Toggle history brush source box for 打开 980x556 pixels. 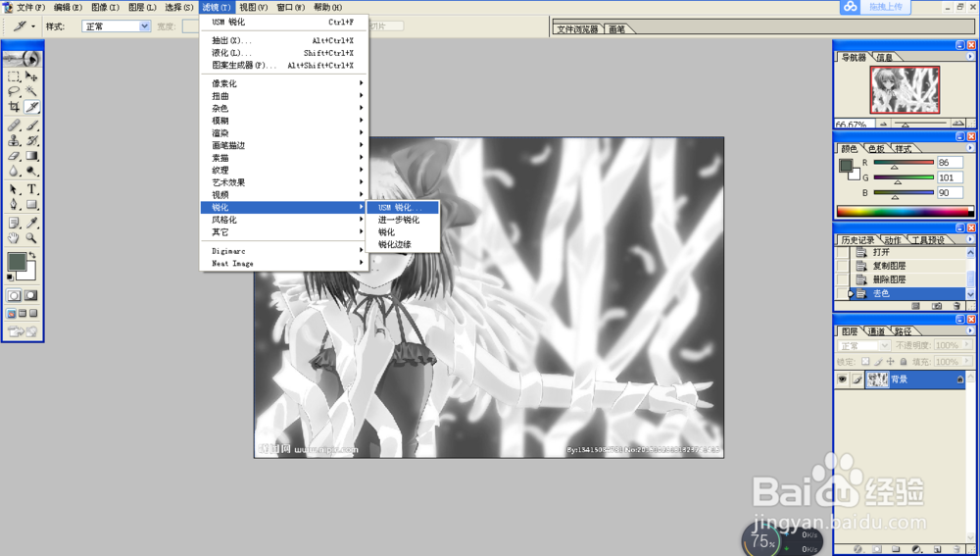coord(842,252)
